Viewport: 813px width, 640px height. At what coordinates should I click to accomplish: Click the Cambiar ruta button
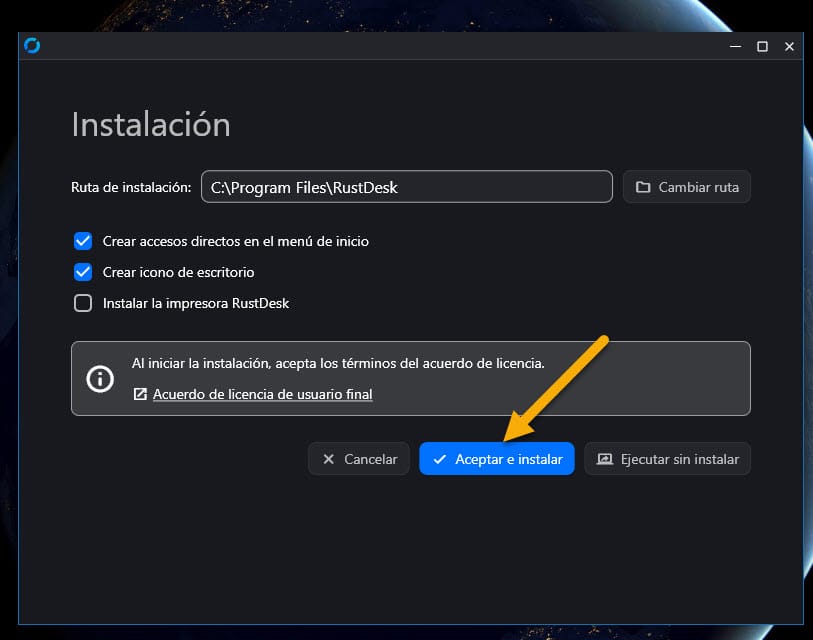click(x=686, y=187)
